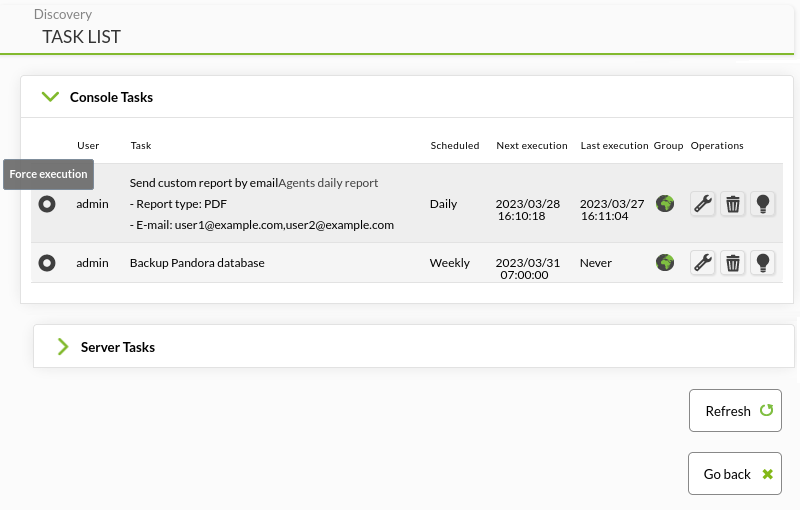Force execution of Backup Pandora database task

[x=47, y=263]
